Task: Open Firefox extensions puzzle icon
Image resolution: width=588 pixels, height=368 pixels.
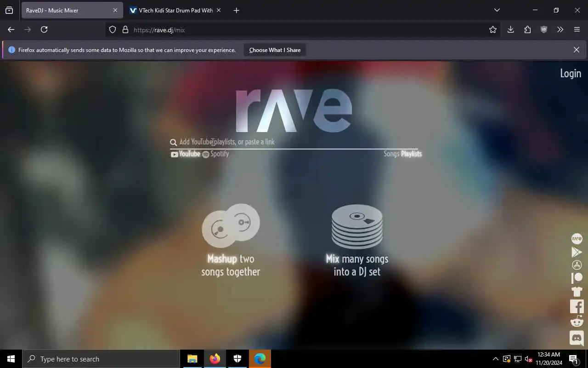Action: tap(527, 29)
